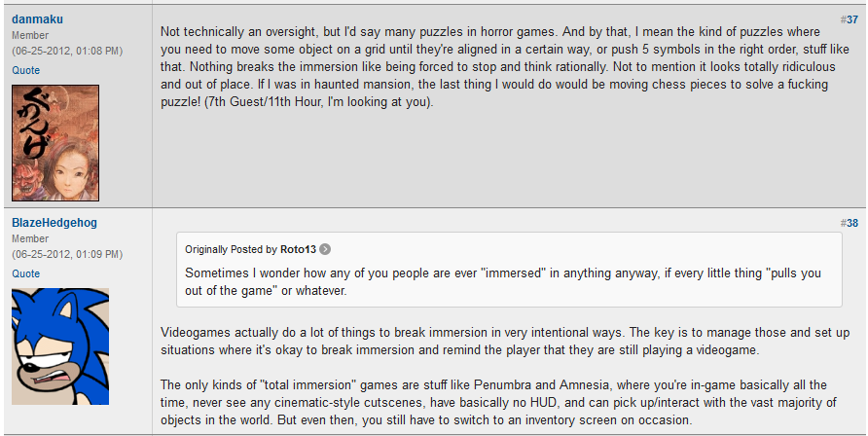The image size is (868, 436).
Task: Click inside the quoted Roto13 text box
Action: coord(508,282)
